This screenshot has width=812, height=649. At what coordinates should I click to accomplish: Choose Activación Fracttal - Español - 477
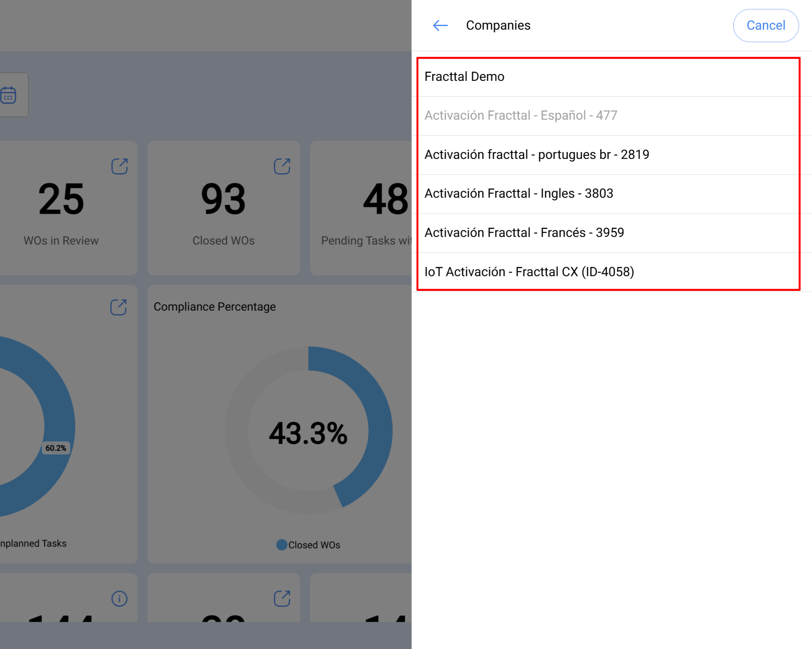(x=521, y=116)
